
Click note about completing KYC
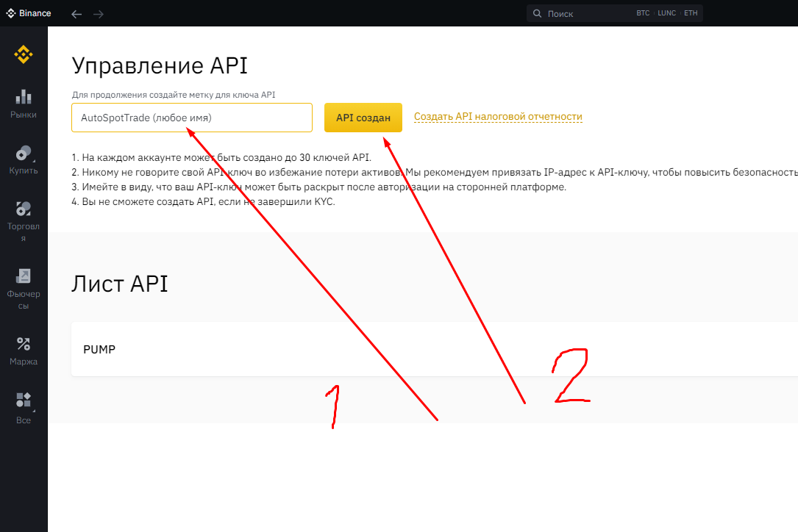click(x=203, y=202)
